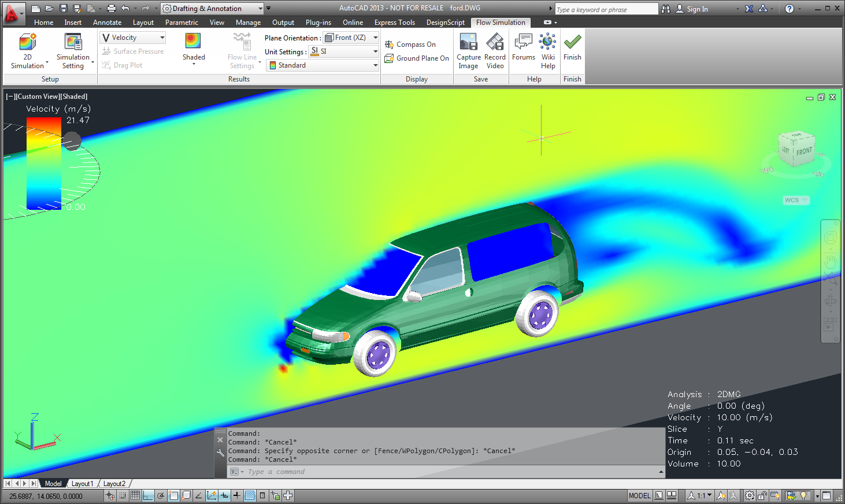
Task: Open the Forums help icon
Action: click(x=523, y=42)
